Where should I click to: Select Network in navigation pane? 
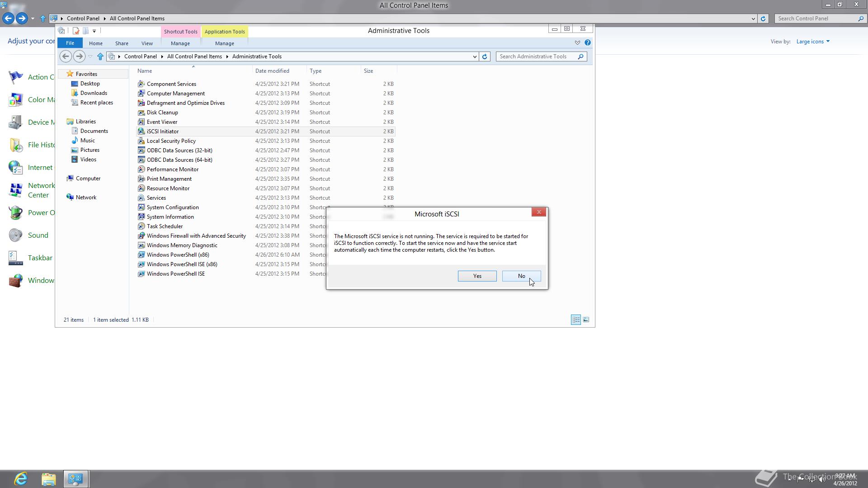pyautogui.click(x=86, y=197)
